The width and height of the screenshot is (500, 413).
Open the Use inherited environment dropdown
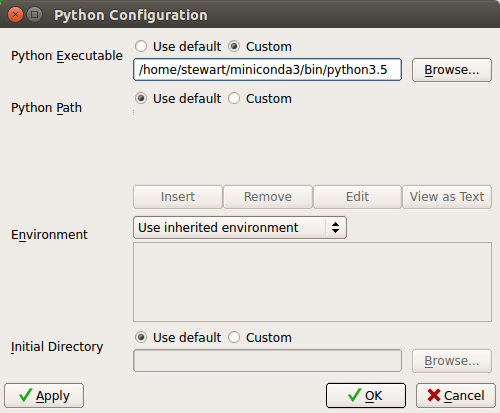pyautogui.click(x=240, y=228)
